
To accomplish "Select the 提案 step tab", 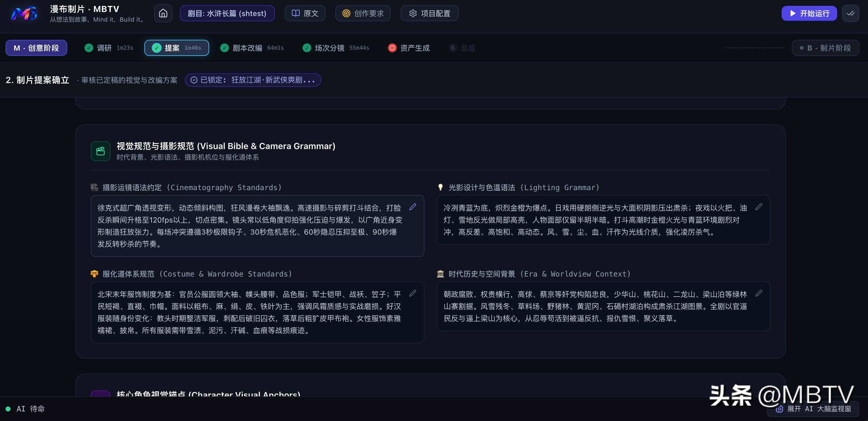I will point(176,48).
